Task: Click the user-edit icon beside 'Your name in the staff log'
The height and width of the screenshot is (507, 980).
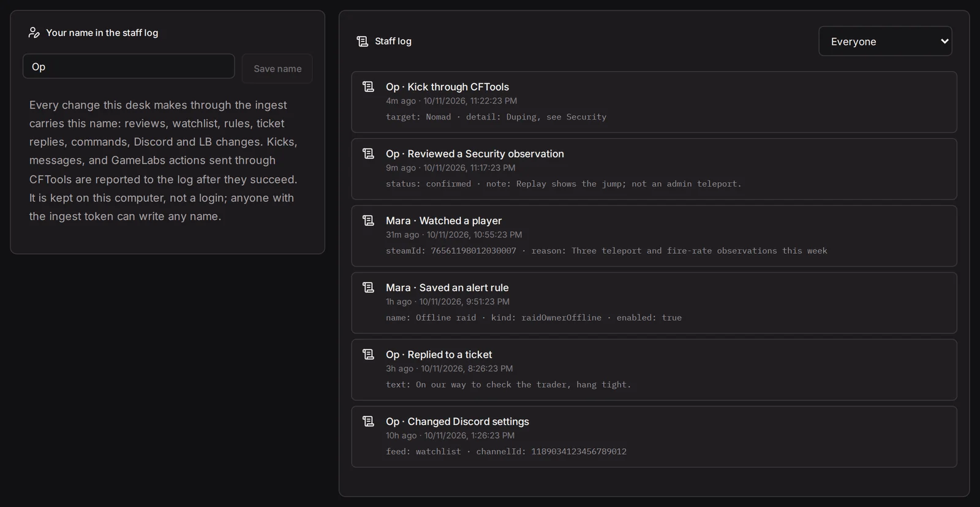Action: click(34, 32)
